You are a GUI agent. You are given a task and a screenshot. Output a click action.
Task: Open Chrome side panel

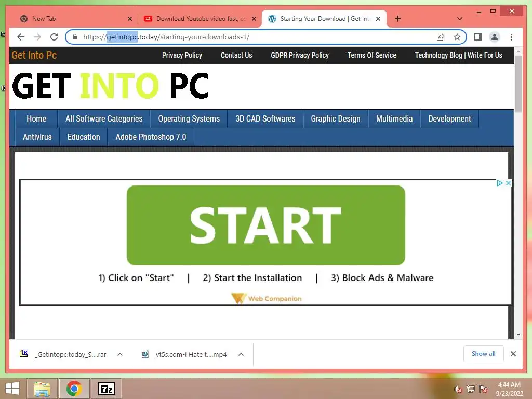[x=478, y=37]
